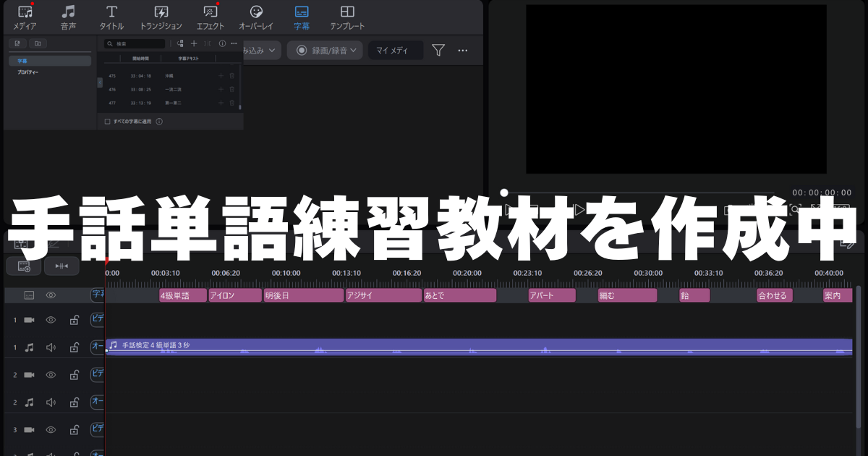Open the 録画/録音 dropdown
Image resolution: width=868 pixels, height=456 pixels.
click(x=325, y=50)
